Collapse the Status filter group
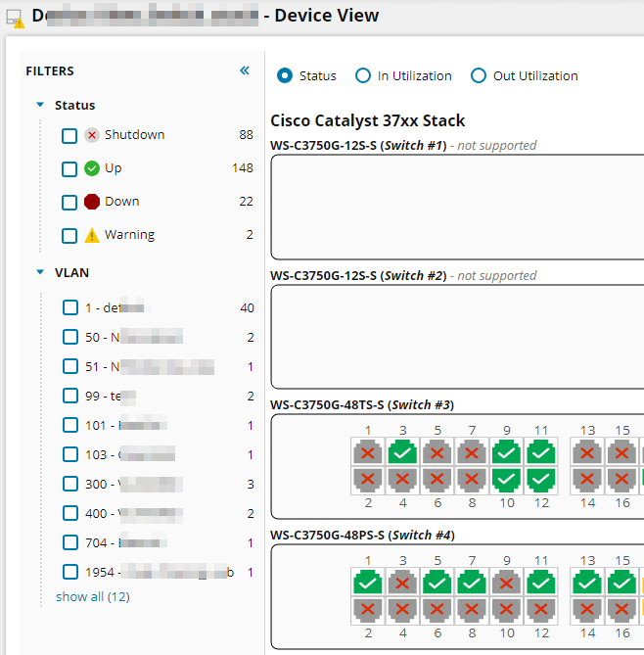644x655 pixels. point(40,105)
